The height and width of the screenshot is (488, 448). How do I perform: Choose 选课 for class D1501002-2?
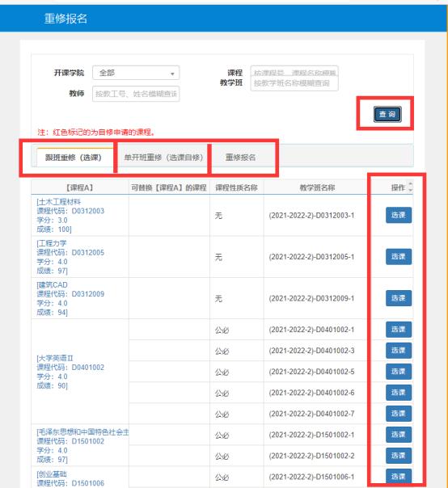pyautogui.click(x=399, y=456)
